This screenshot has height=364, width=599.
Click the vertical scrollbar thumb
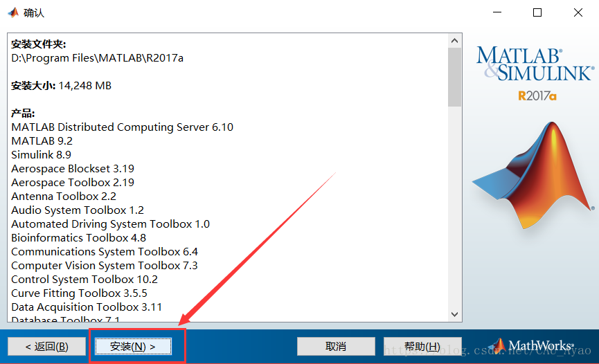tap(454, 77)
